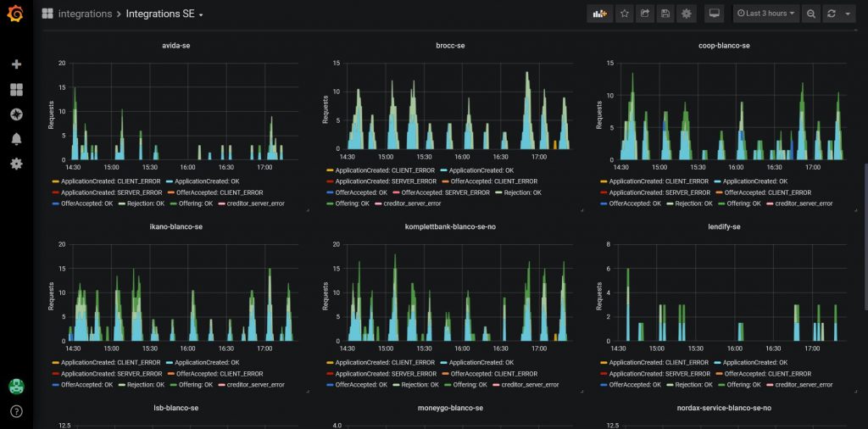The height and width of the screenshot is (429, 868).
Task: Toggle Offering: OK series in brocc-se legend
Action: [347, 203]
